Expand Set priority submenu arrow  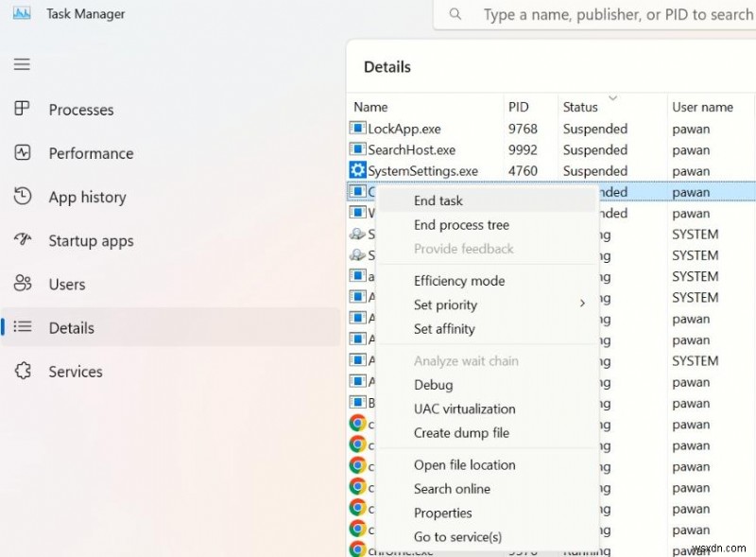point(582,304)
